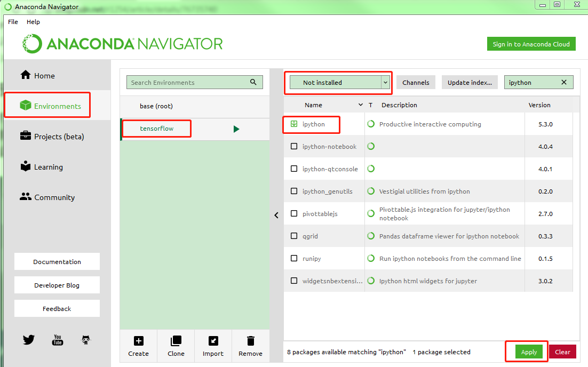This screenshot has width=588, height=367.
Task: Click the Remove environment trash icon
Action: point(250,341)
